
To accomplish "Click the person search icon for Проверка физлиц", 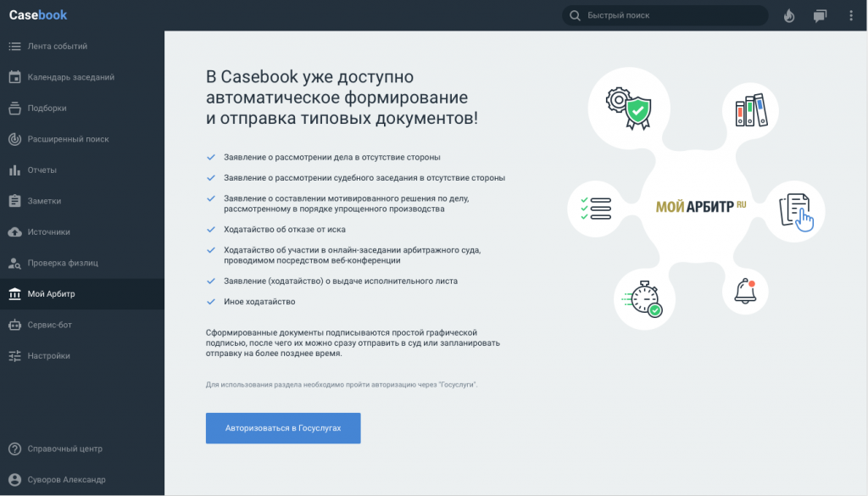I will [x=15, y=263].
